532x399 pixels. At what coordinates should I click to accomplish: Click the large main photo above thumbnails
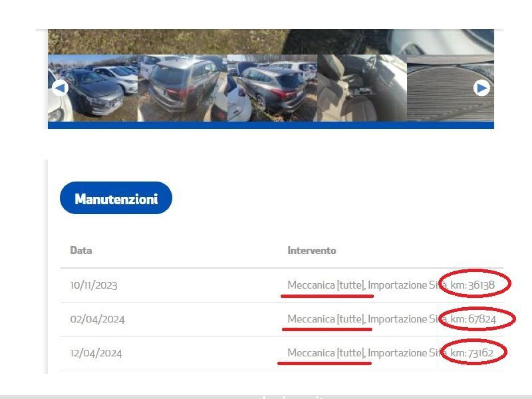coord(270,42)
